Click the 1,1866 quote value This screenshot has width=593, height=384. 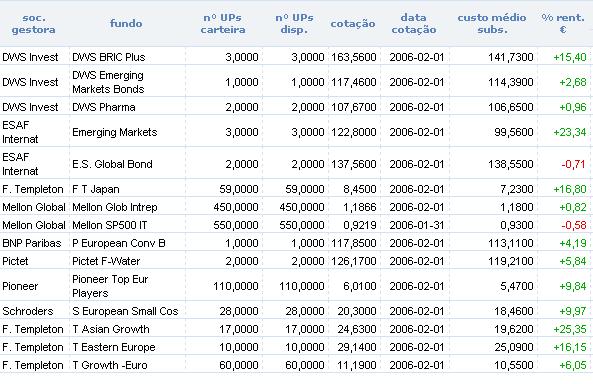[360, 207]
